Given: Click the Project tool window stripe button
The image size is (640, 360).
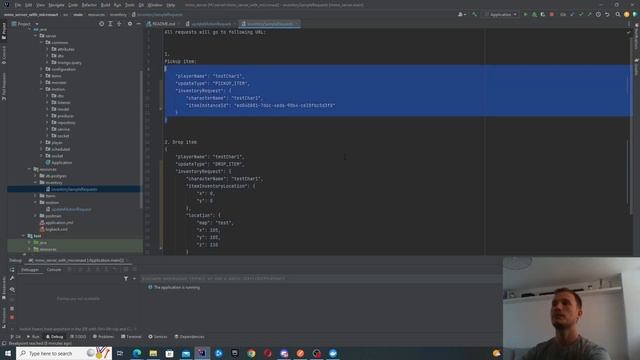Looking at the screenshot, I should 4,31.
